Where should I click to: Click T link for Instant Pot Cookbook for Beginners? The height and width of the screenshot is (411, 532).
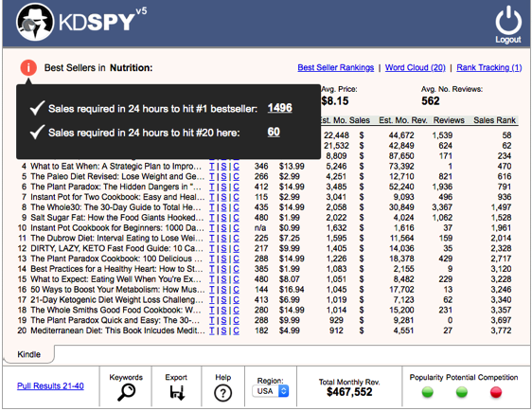tap(212, 227)
